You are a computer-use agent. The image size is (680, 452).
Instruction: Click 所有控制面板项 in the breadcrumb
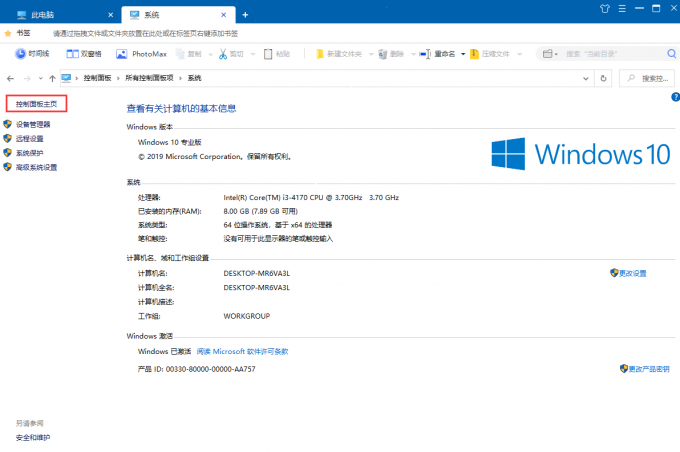[x=149, y=78]
